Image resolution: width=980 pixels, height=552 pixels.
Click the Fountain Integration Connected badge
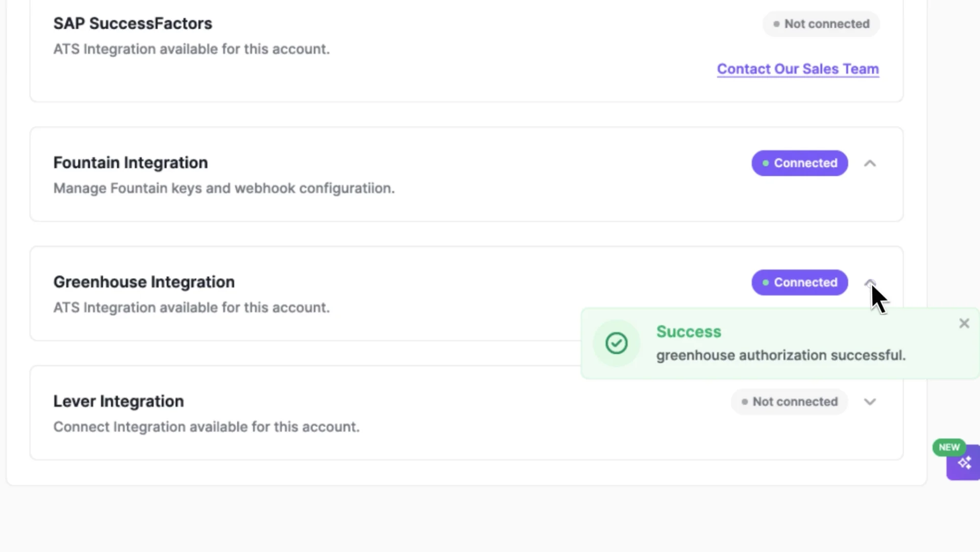800,163
